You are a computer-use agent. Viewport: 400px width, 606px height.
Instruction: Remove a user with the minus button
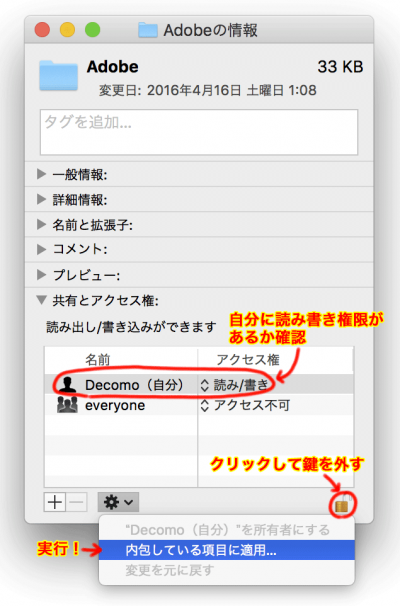(77, 502)
